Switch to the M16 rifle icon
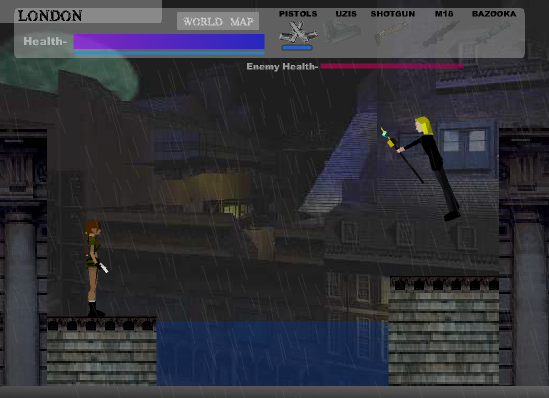Screen dimensions: 549x398 pos(441,34)
